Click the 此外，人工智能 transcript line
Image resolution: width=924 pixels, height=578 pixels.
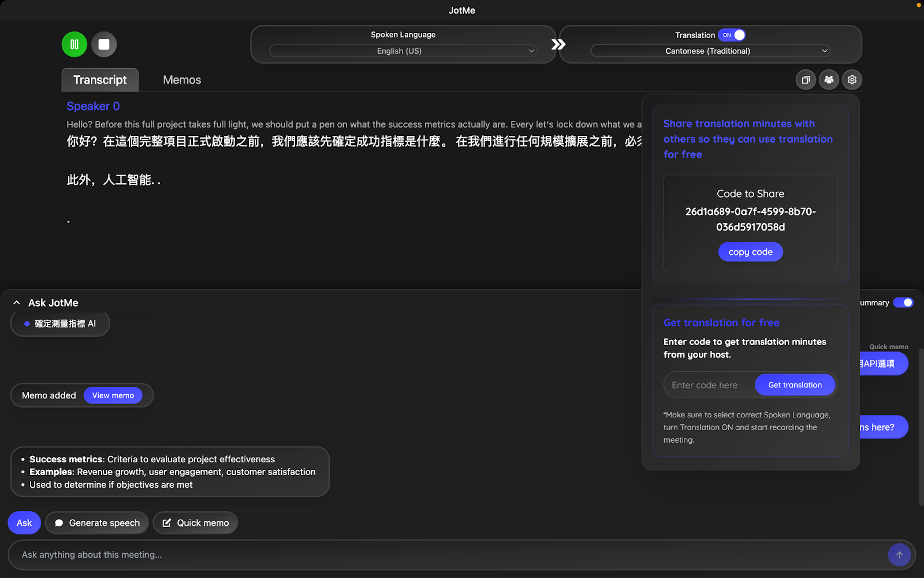click(x=113, y=180)
